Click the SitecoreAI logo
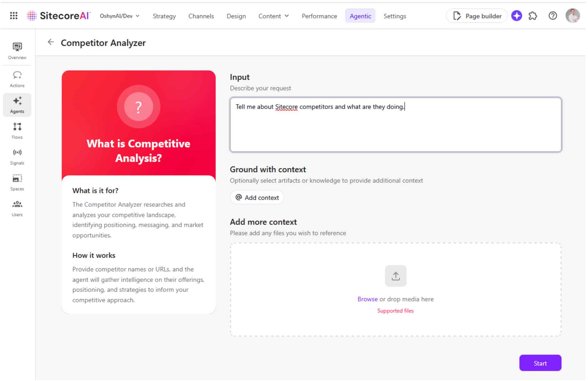The width and height of the screenshot is (588, 381). (x=59, y=16)
